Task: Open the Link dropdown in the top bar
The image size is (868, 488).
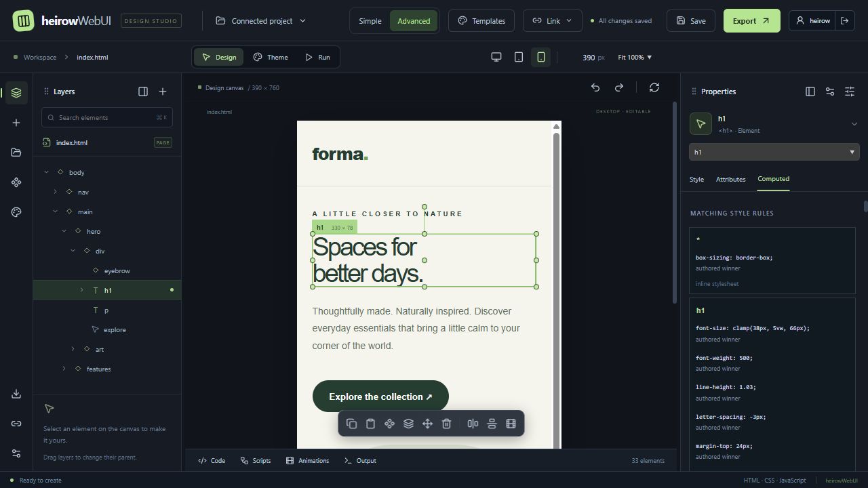Action: point(553,21)
